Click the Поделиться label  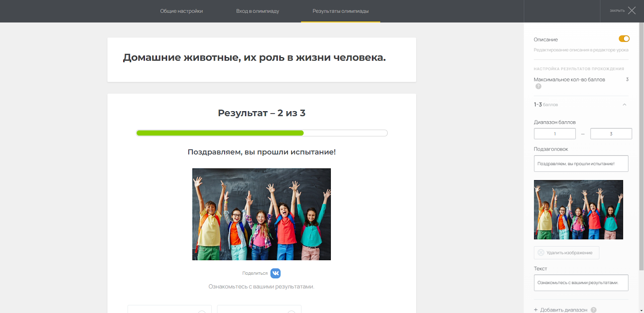(255, 273)
